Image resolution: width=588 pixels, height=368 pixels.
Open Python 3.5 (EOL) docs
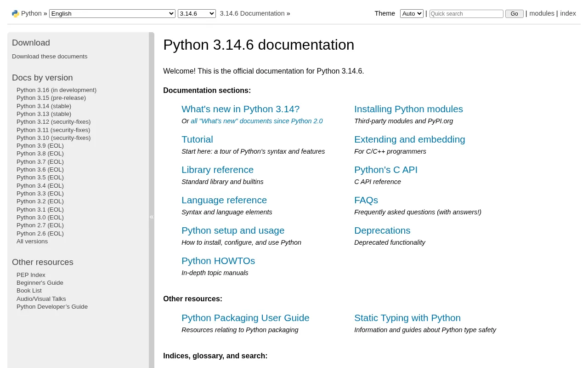tap(40, 177)
